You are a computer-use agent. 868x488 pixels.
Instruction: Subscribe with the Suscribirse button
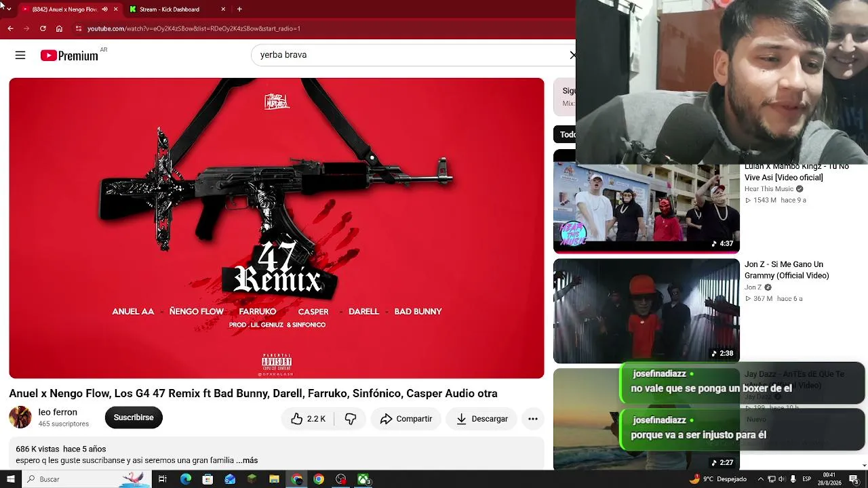(134, 418)
